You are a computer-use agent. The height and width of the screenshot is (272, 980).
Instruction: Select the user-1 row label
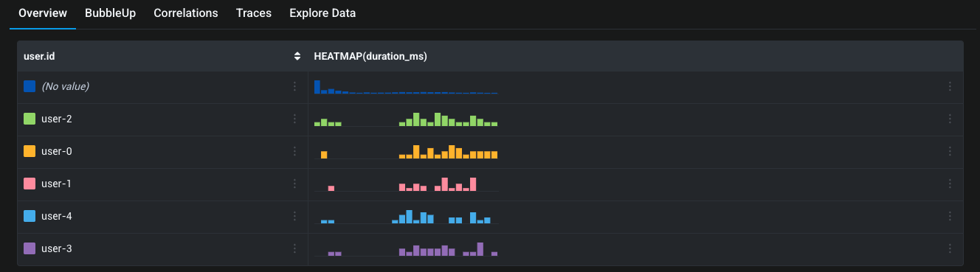coord(57,184)
